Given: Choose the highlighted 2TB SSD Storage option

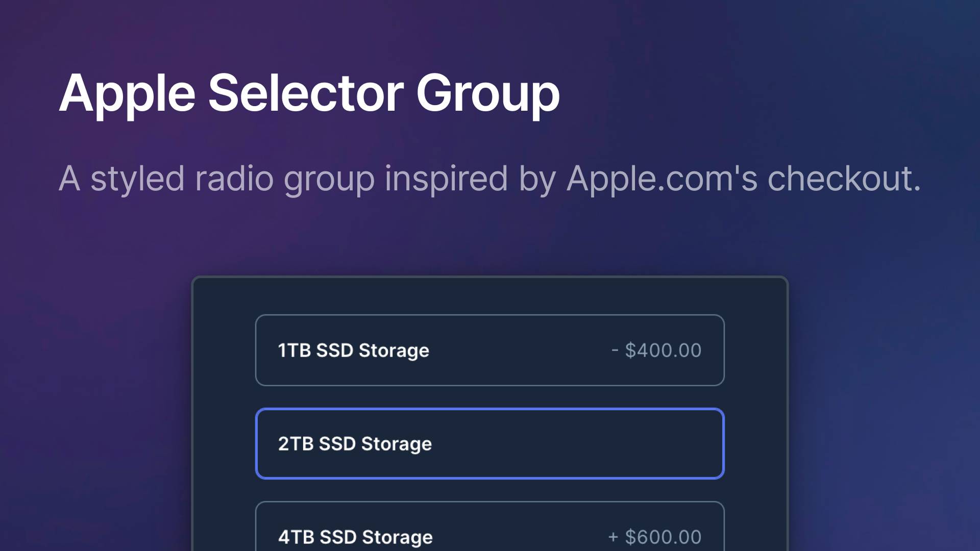Looking at the screenshot, I should (489, 443).
